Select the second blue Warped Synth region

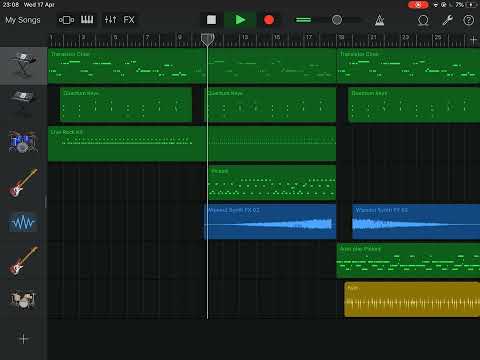point(416,222)
